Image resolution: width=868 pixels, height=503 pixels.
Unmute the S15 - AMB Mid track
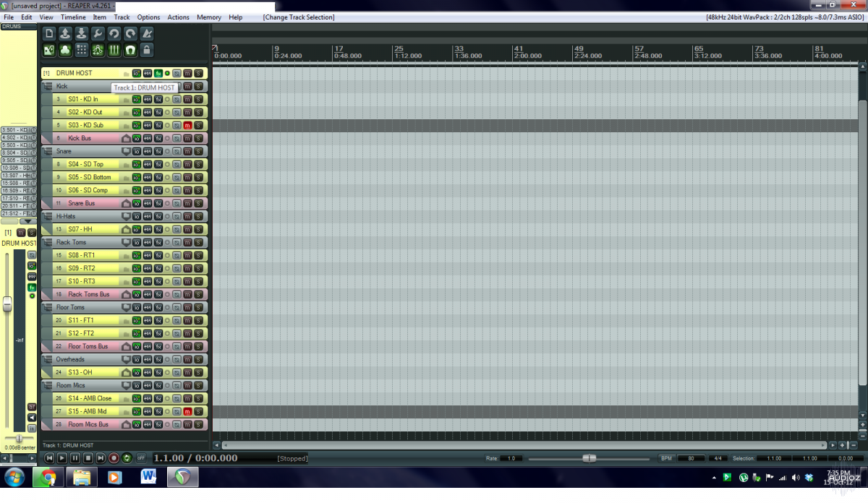pyautogui.click(x=187, y=411)
